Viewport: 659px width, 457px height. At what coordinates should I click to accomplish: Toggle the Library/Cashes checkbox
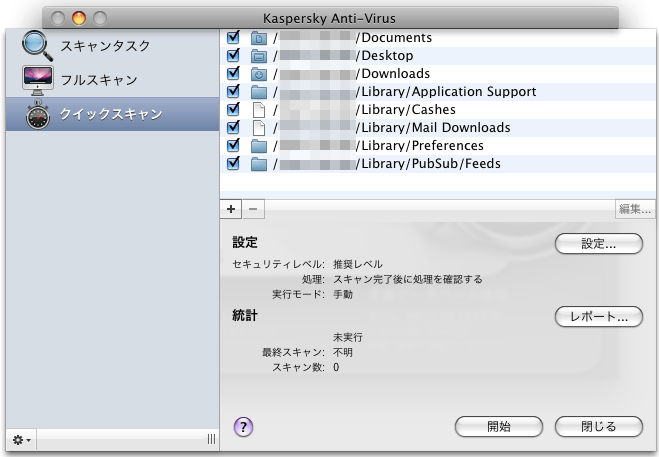[x=233, y=109]
